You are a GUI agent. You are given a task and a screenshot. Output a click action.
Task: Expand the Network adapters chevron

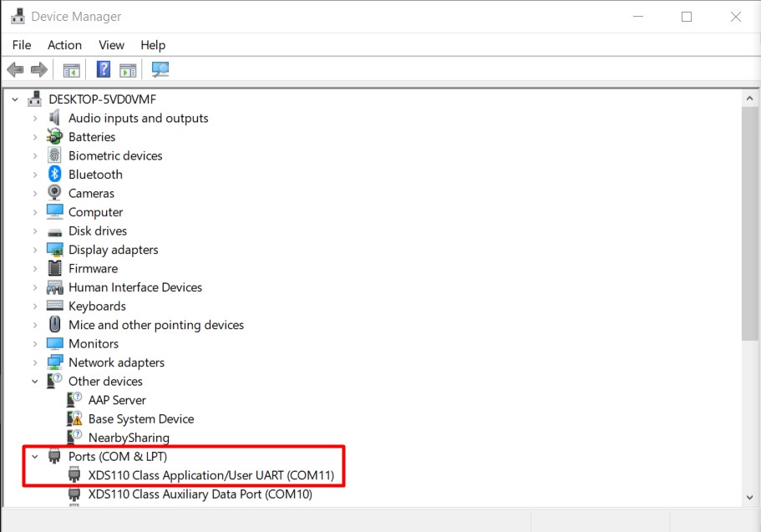[x=35, y=362]
